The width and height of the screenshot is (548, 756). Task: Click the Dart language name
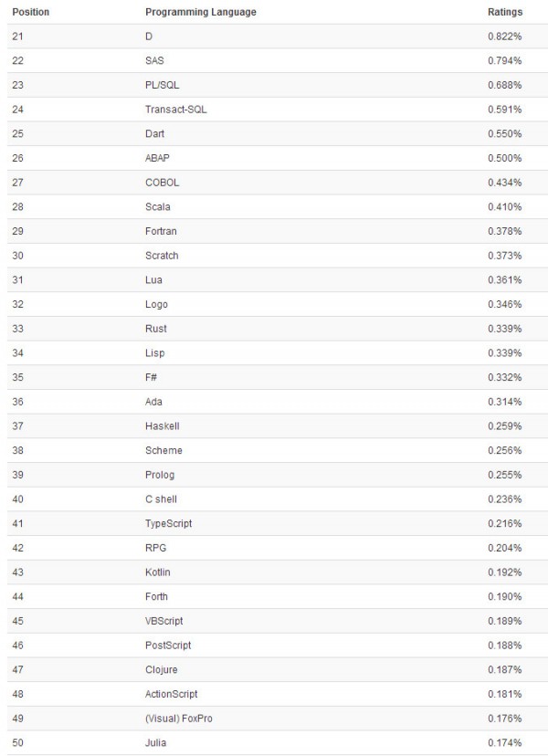pyautogui.click(x=155, y=134)
